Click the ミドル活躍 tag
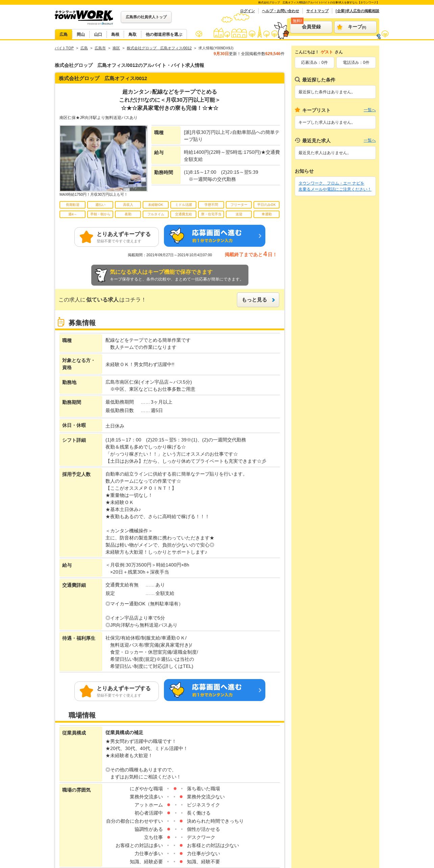434x868 pixels. pyautogui.click(x=184, y=205)
